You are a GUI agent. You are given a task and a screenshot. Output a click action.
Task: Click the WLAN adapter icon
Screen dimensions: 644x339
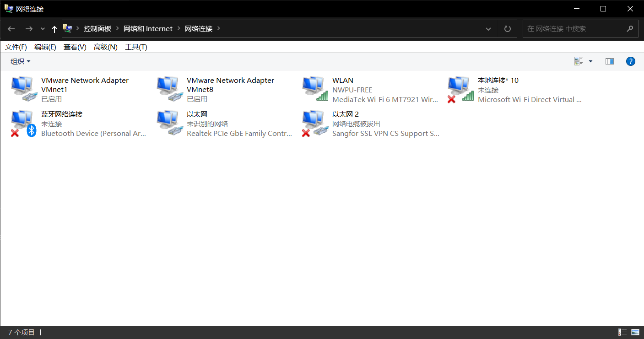point(314,89)
